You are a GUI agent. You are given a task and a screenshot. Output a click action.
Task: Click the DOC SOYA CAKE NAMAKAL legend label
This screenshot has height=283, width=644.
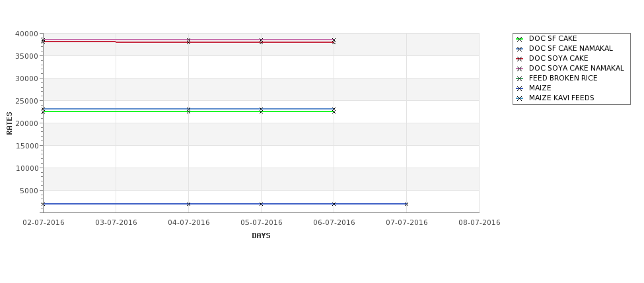click(x=576, y=68)
